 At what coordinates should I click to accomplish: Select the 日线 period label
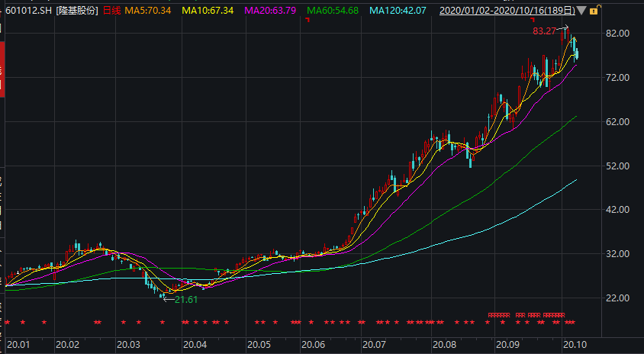111,11
